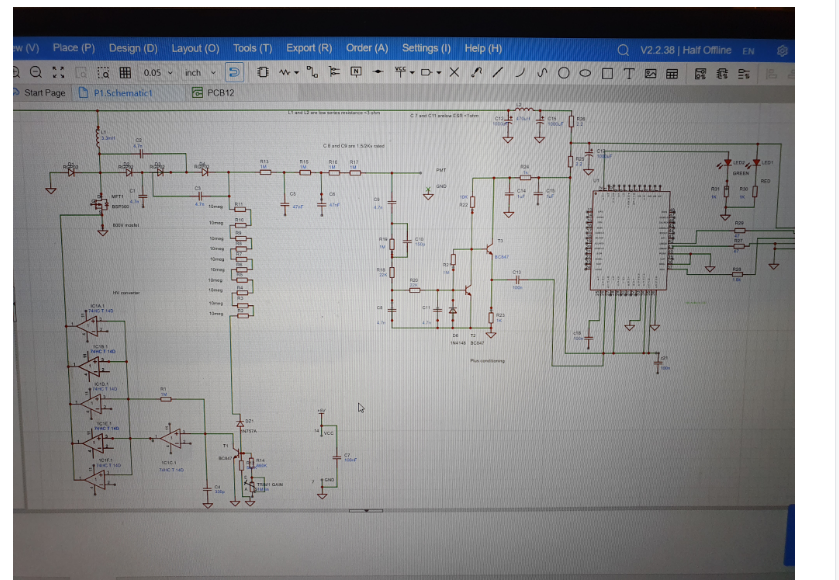Toggle grid display icon
Screen dimensions: 839x580
(125, 72)
